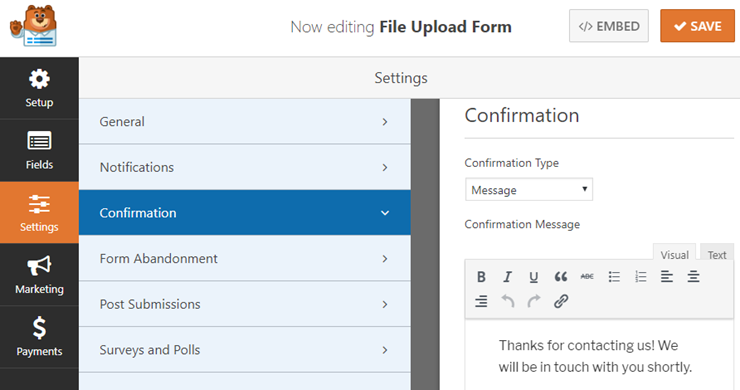Expand the Post Submissions chevron

pyautogui.click(x=385, y=305)
